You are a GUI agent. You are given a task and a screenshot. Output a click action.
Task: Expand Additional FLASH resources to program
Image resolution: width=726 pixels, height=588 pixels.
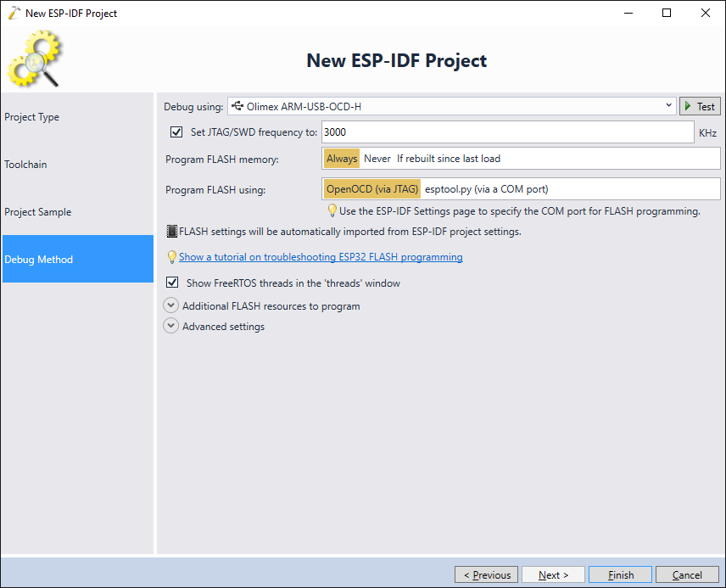[170, 305]
